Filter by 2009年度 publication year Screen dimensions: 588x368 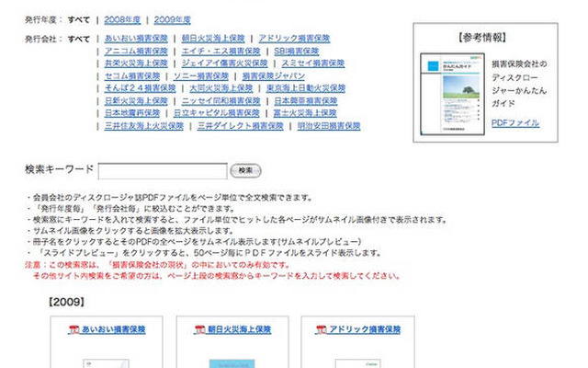(x=172, y=20)
